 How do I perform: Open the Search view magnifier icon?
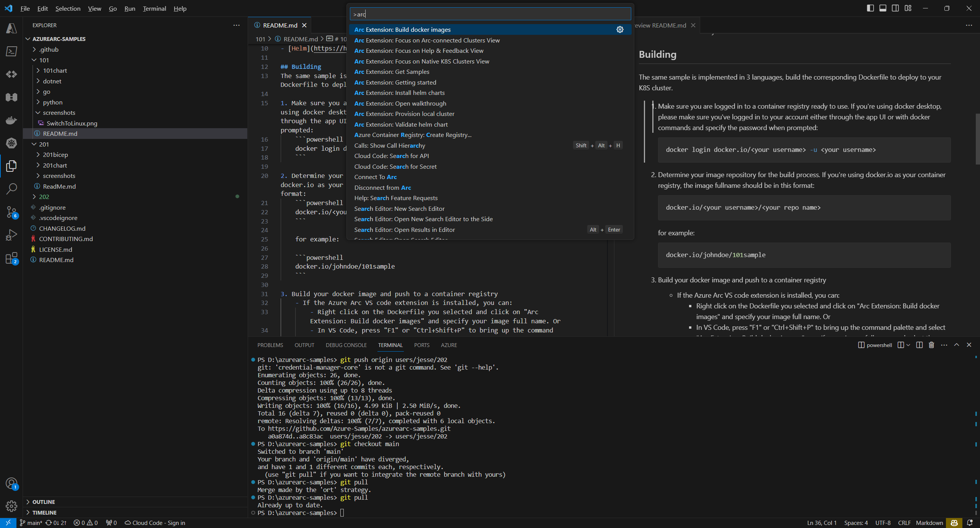pos(11,189)
